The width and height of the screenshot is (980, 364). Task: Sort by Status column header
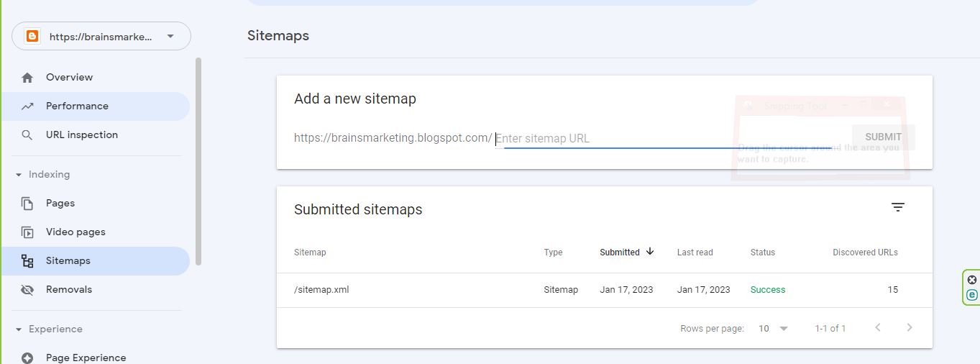coord(762,252)
